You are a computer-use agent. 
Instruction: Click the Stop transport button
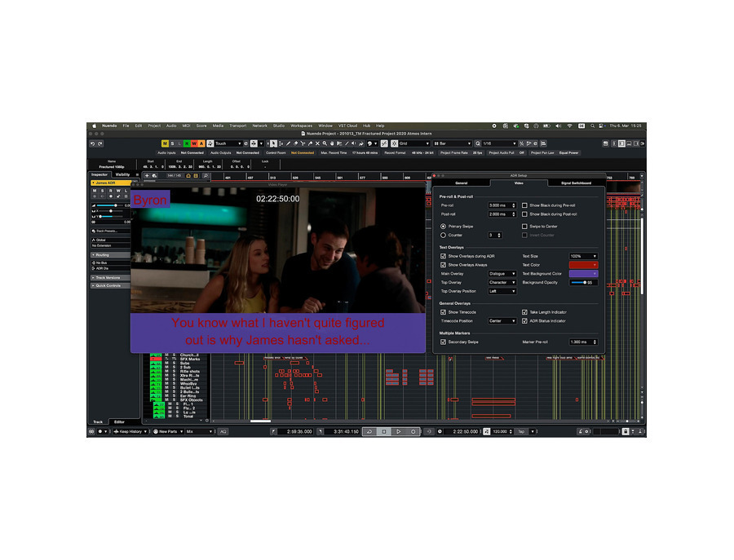pos(384,431)
